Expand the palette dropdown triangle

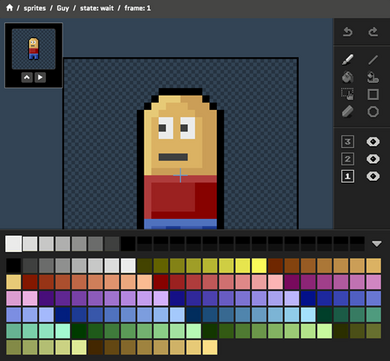377,244
